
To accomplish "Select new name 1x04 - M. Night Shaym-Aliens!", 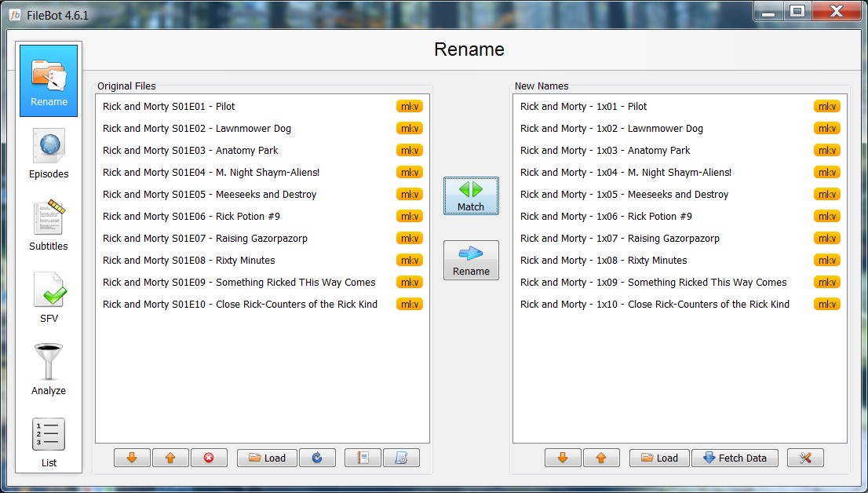I will coord(680,172).
